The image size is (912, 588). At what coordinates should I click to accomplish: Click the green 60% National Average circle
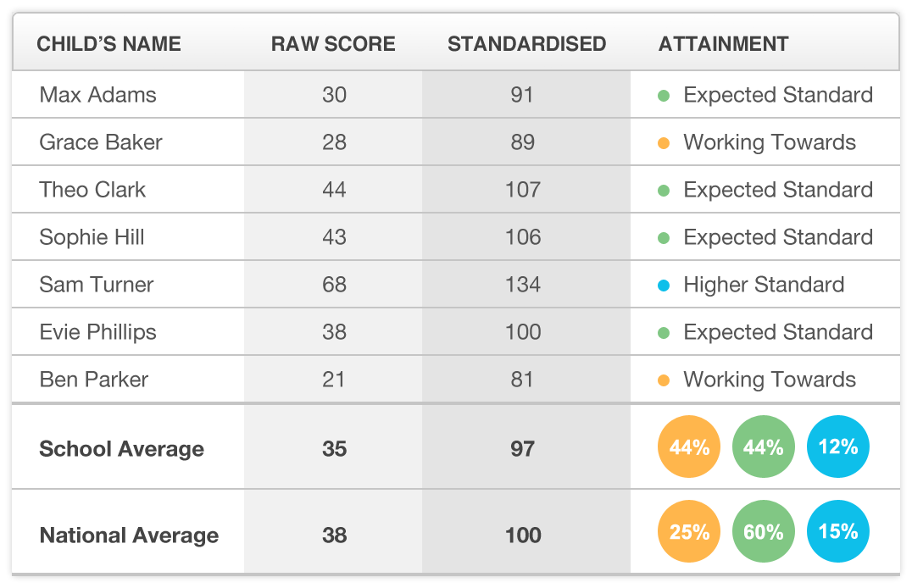coord(763,532)
